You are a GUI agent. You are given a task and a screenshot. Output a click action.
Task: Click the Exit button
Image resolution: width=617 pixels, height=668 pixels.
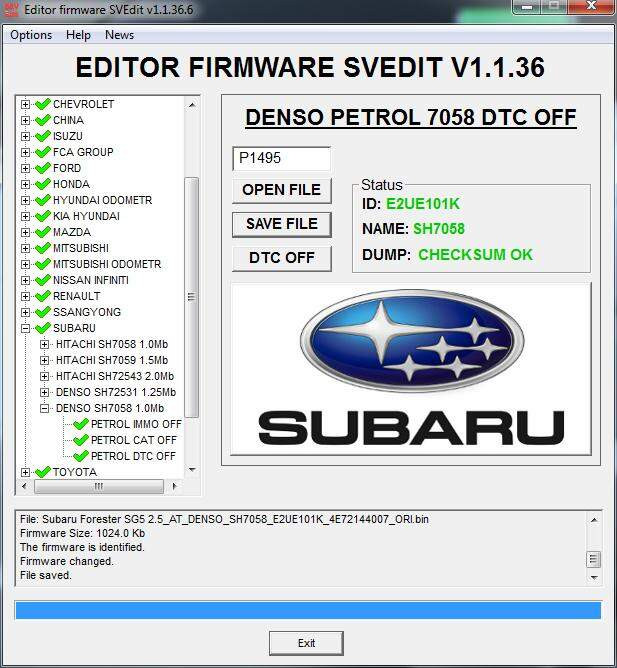point(306,643)
